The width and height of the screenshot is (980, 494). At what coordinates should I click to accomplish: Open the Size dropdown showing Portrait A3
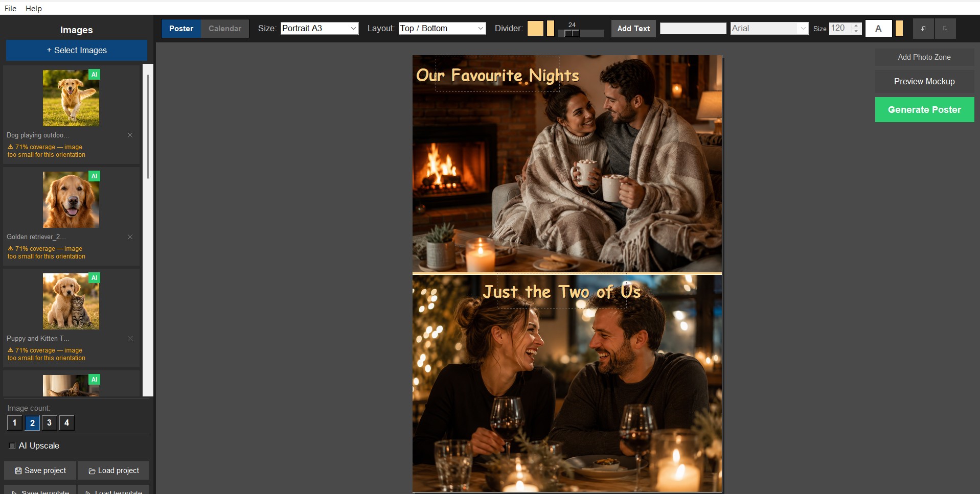coord(320,29)
